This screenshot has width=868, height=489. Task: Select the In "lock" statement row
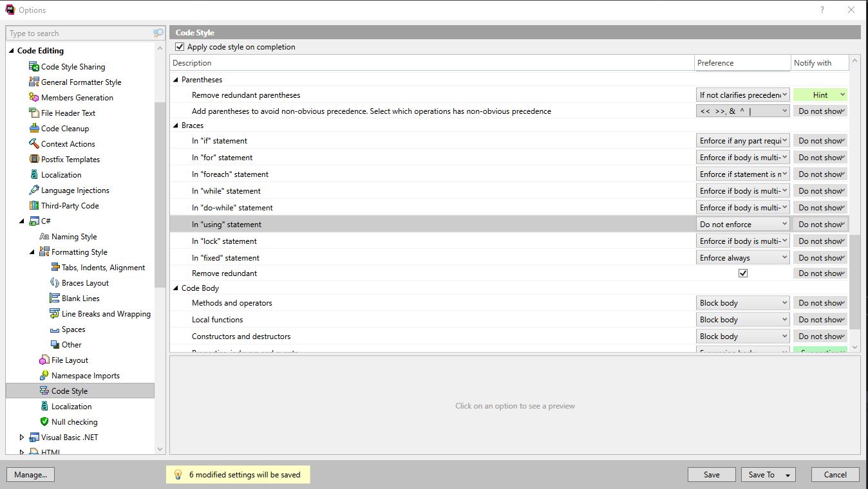click(x=509, y=241)
